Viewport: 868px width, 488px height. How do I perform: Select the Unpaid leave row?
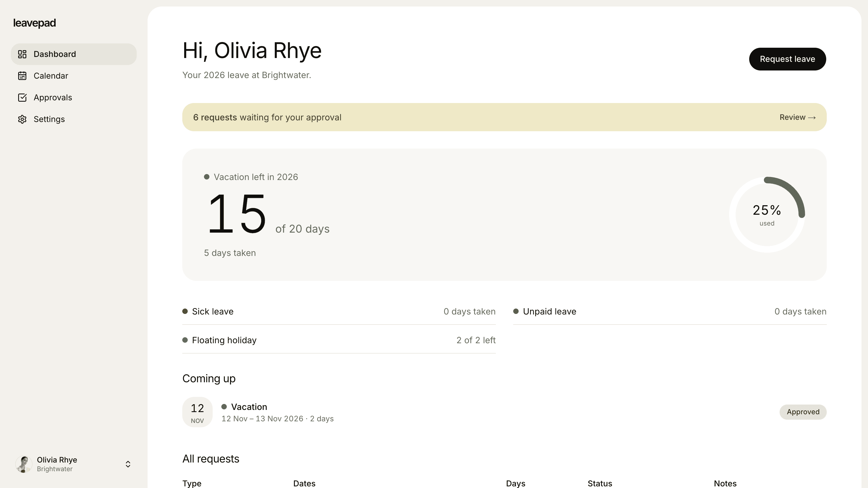tap(669, 312)
